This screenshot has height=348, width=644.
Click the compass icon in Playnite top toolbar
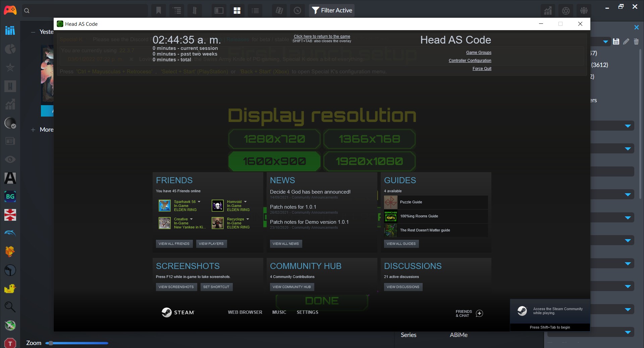[x=297, y=10]
